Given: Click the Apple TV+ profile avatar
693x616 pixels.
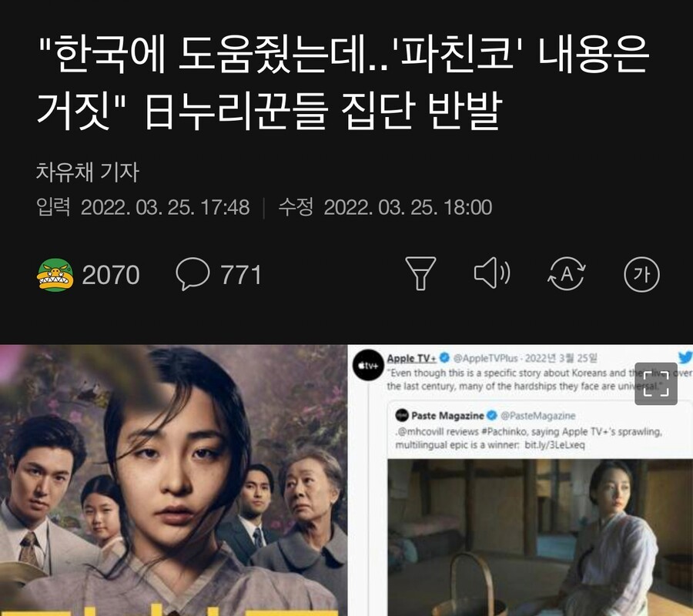Looking at the screenshot, I should (x=368, y=365).
